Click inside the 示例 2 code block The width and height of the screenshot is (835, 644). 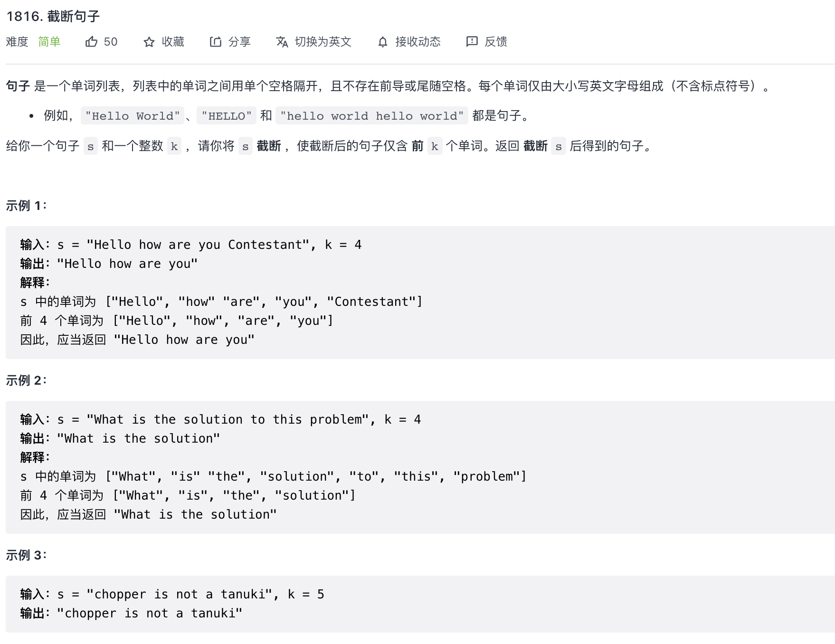tap(420, 467)
